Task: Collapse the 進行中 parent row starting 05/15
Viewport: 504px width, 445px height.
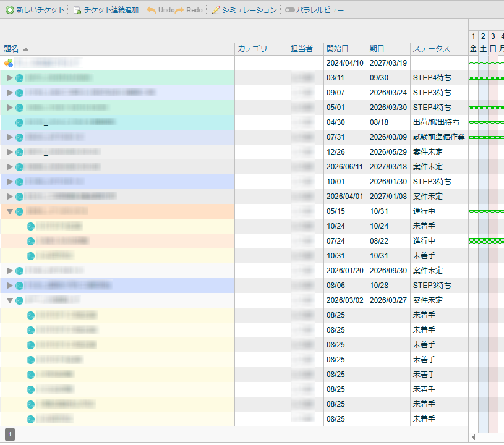Action: [x=10, y=211]
